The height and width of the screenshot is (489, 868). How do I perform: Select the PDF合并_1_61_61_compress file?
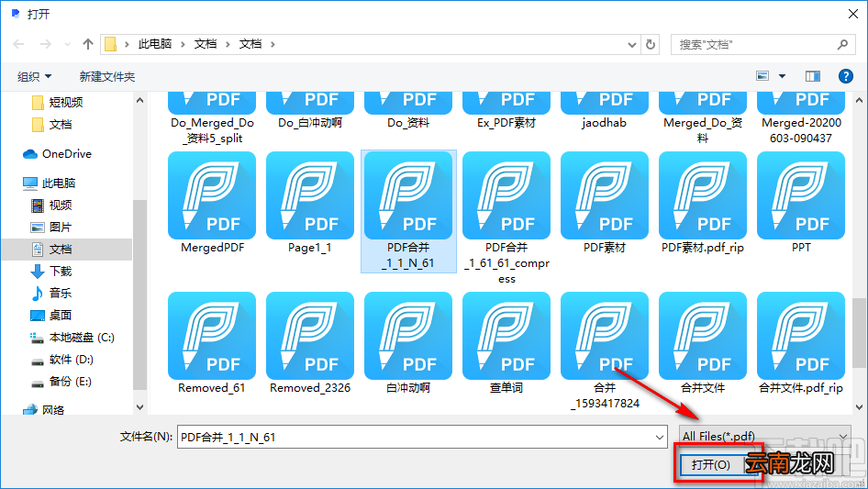tap(506, 195)
